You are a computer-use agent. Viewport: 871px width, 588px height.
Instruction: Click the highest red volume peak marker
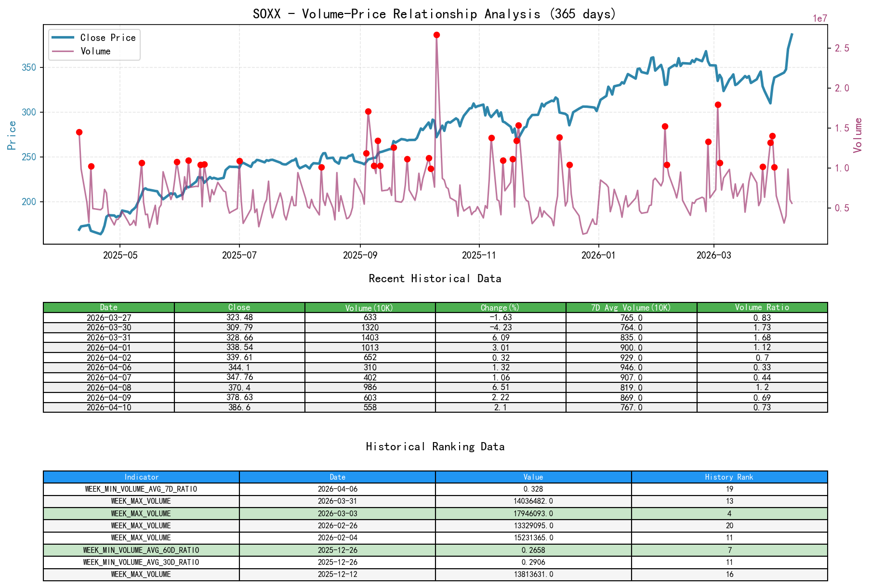(436, 35)
